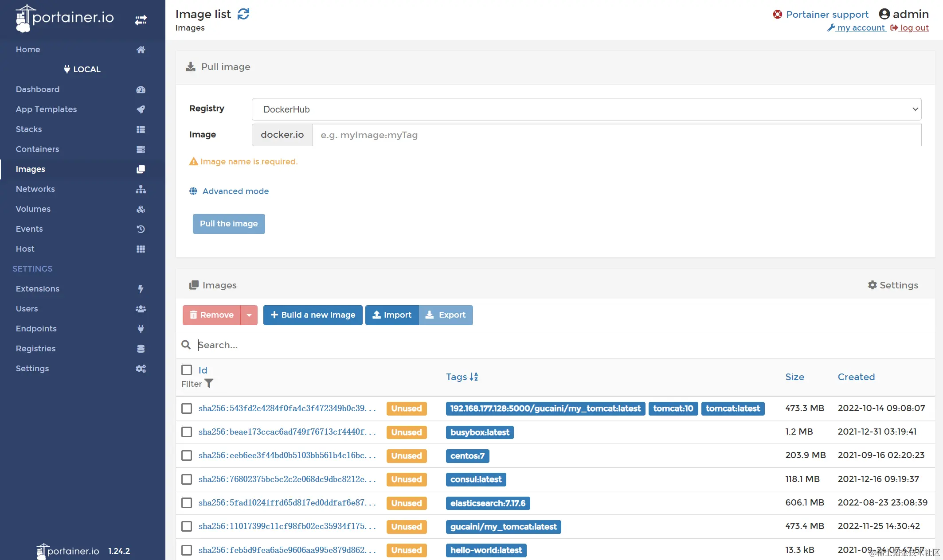This screenshot has height=560, width=943.
Task: Tick the checkbox for centos:7 image
Action: [x=187, y=455]
